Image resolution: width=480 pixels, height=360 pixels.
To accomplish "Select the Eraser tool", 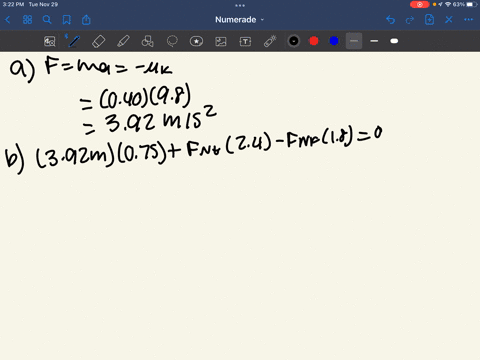I will point(98,41).
